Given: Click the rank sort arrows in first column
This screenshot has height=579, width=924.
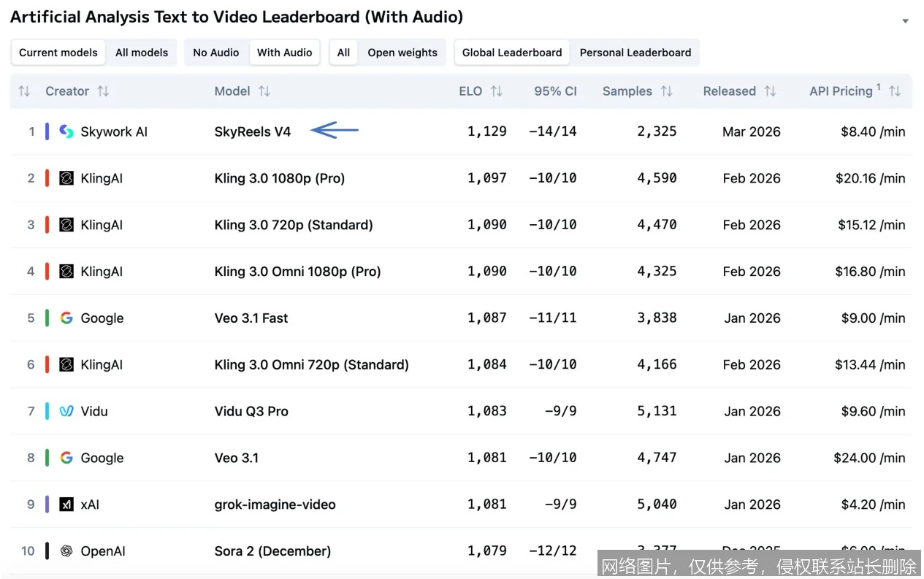Looking at the screenshot, I should (24, 91).
